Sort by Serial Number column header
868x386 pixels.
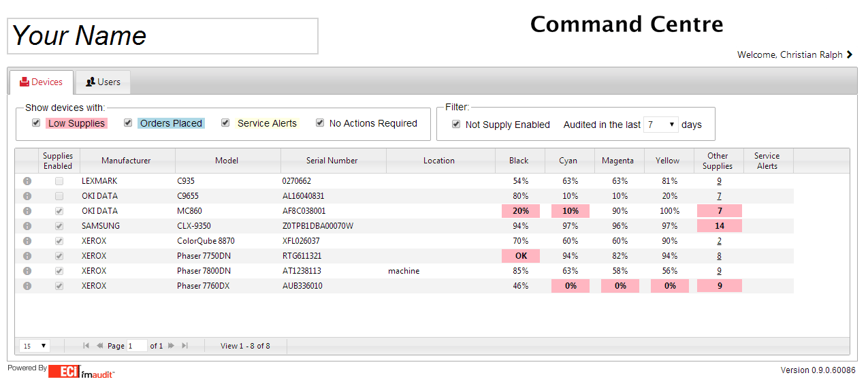coord(333,161)
